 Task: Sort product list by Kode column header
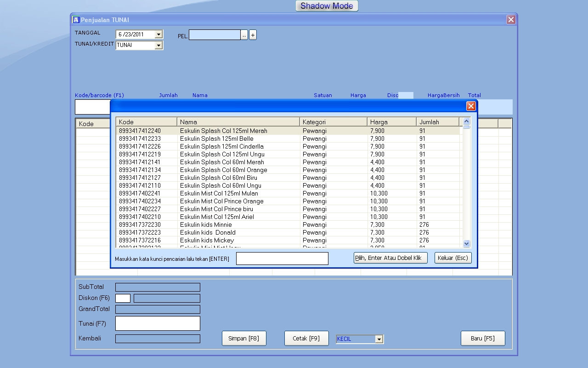147,122
